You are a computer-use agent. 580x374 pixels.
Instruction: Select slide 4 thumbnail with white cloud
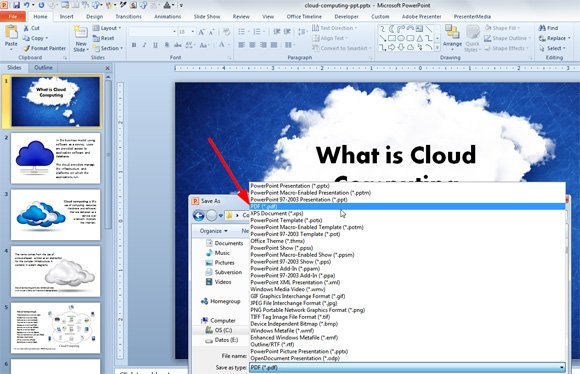(55, 272)
